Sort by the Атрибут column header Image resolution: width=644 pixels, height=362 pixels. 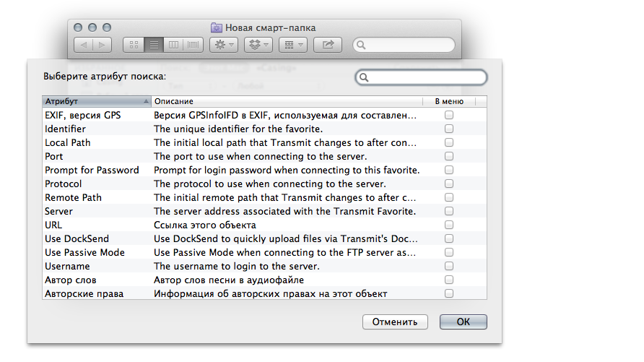97,101
